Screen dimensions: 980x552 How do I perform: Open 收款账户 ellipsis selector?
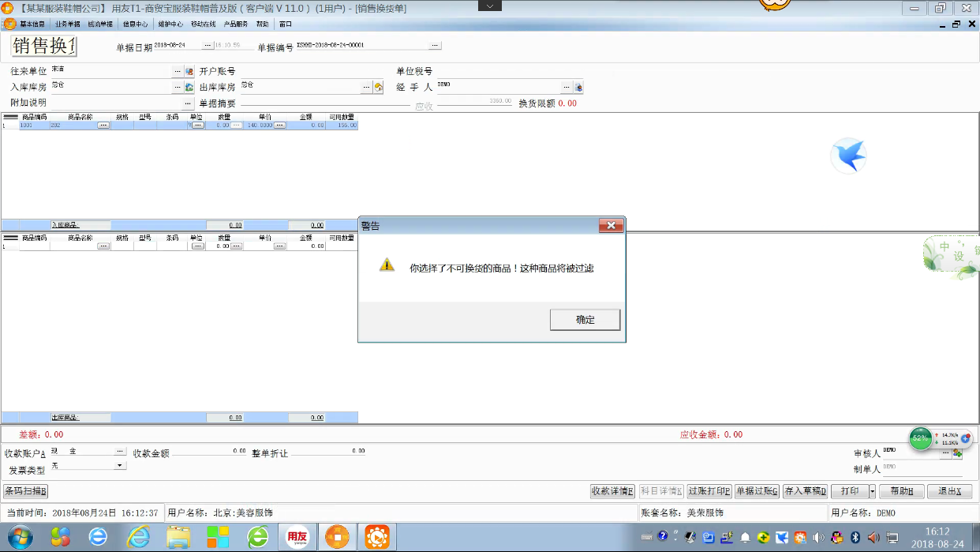point(120,452)
